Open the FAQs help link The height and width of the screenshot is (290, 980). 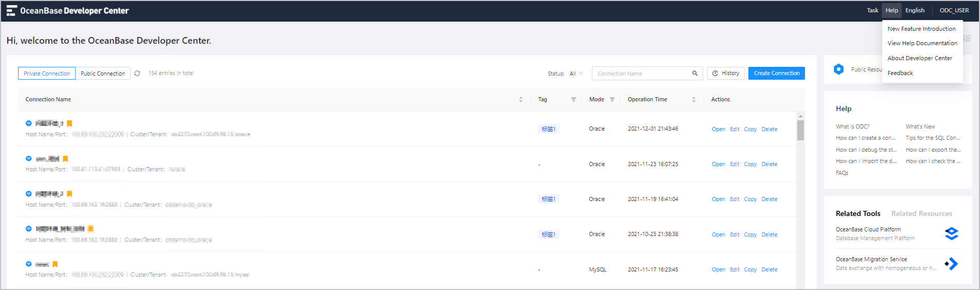(x=842, y=173)
